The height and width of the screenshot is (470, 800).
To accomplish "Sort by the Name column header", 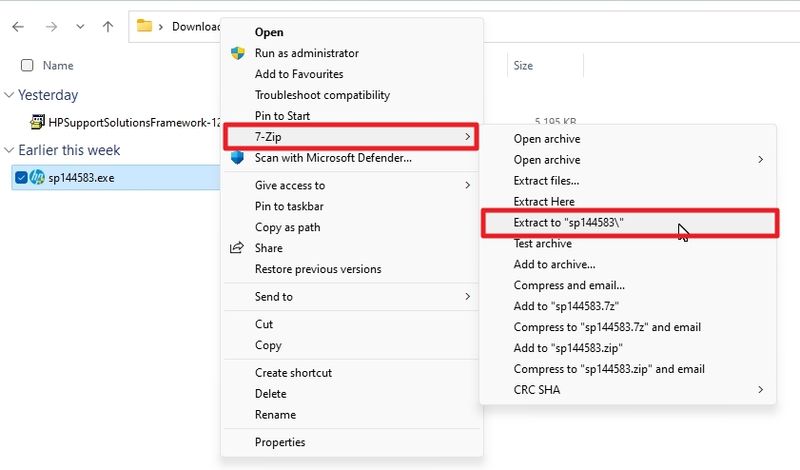I will (x=58, y=66).
